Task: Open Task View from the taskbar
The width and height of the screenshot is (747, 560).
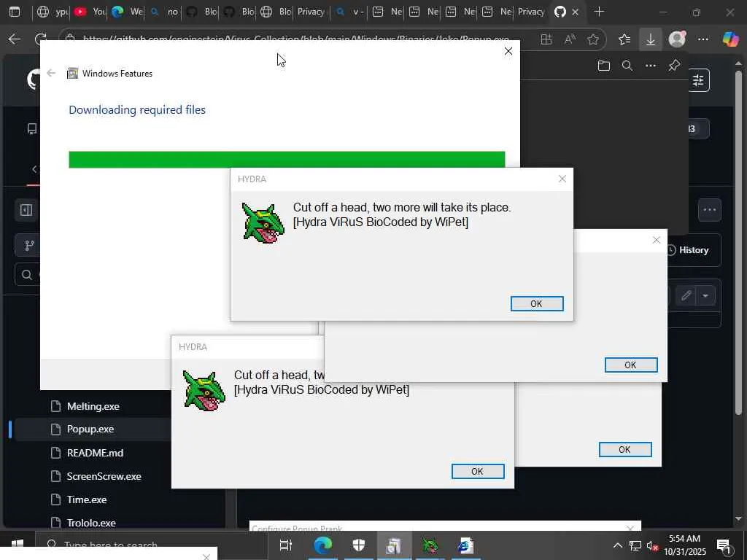Action: [x=286, y=545]
